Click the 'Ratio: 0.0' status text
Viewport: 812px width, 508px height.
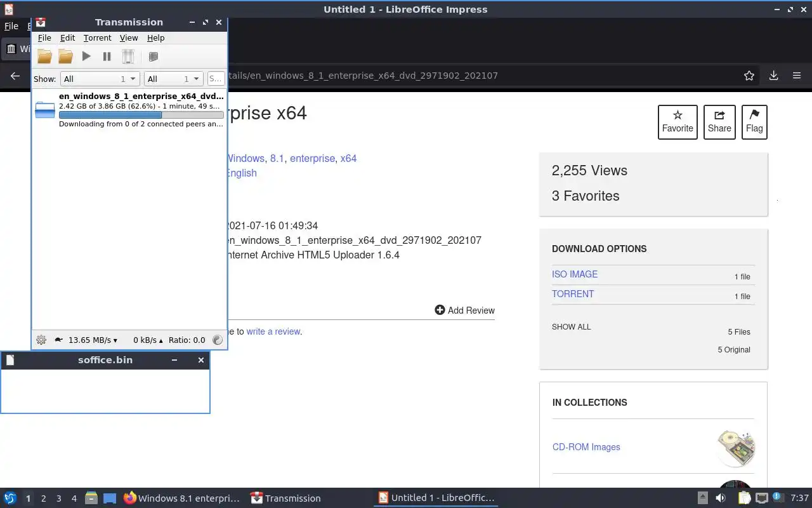point(187,340)
